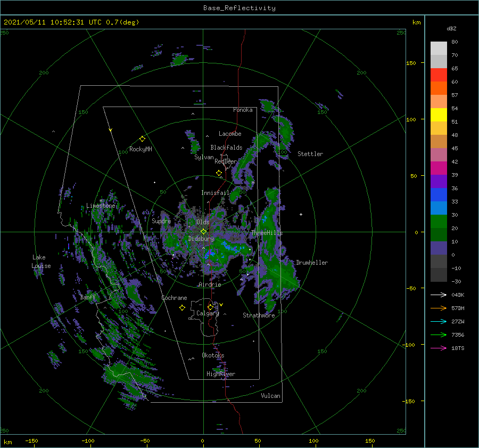Click the dBZ legend heading
The image size is (479, 448).
(451, 28)
